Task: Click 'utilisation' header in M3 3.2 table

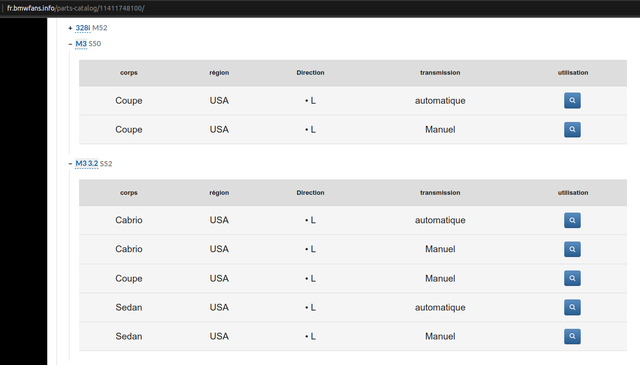Action: tap(573, 193)
